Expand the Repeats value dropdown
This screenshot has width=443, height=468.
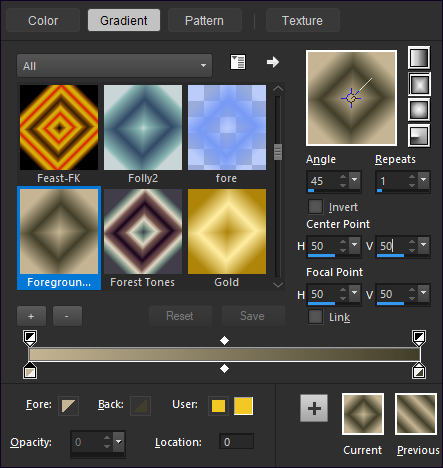(x=423, y=180)
